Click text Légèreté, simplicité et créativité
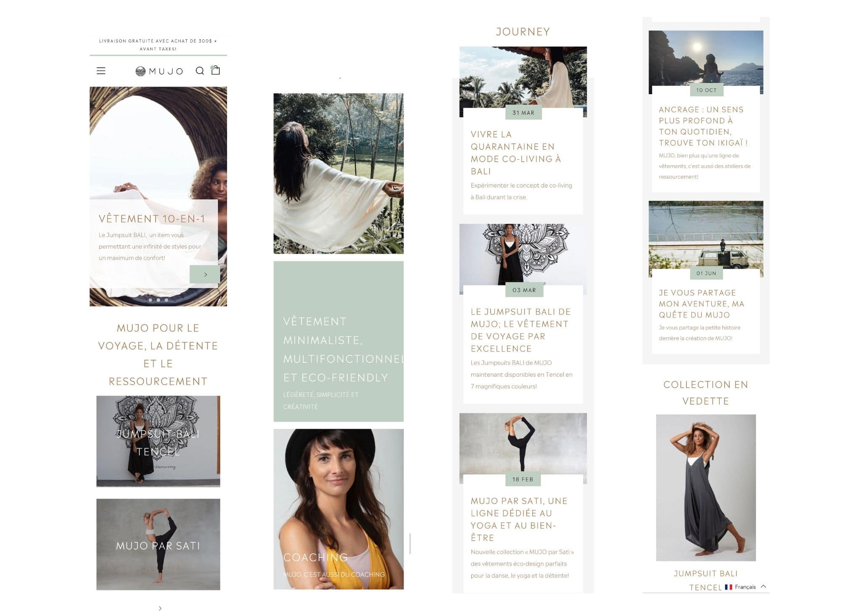 tap(321, 401)
